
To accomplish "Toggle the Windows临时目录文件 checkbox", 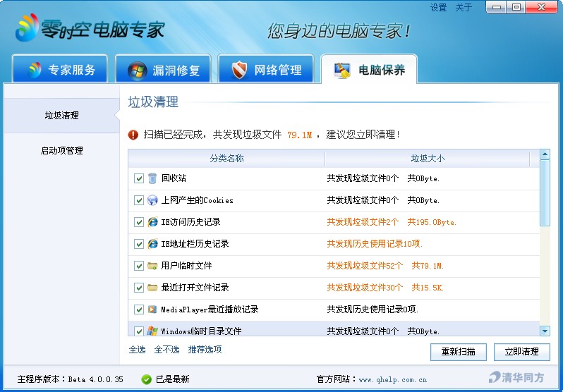I will pyautogui.click(x=138, y=331).
